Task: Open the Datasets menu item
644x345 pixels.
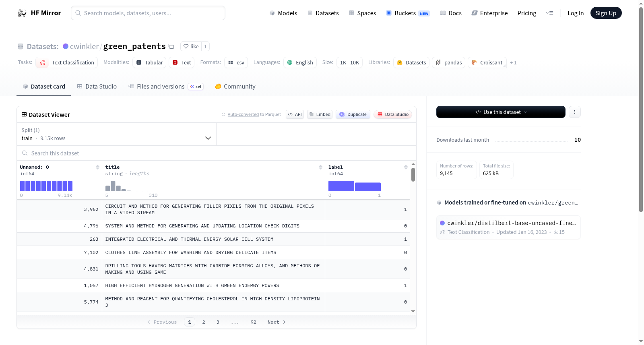Action: [x=323, y=13]
